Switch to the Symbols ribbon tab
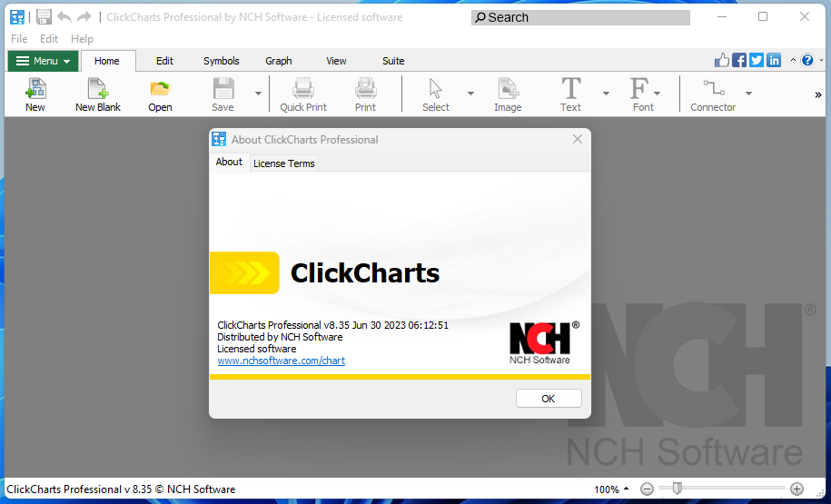 [x=221, y=61]
